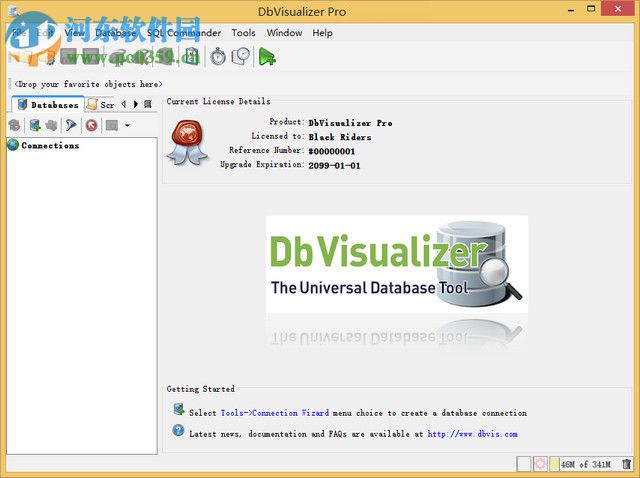Screen dimensions: 640x478
Task: Open the tab list icon beside arrows
Action: click(148, 104)
